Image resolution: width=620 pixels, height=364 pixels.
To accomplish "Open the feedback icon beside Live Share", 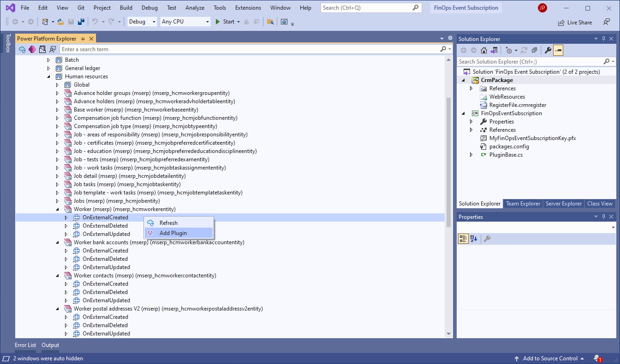I will pyautogui.click(x=607, y=22).
